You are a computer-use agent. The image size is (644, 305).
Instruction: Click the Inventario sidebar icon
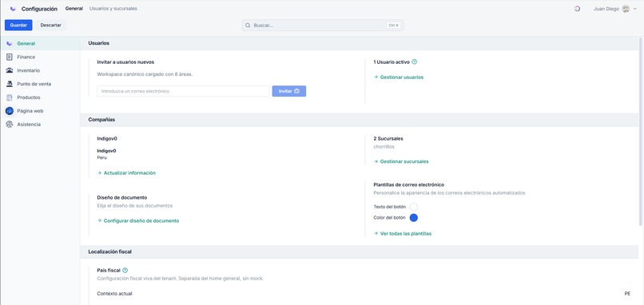10,70
